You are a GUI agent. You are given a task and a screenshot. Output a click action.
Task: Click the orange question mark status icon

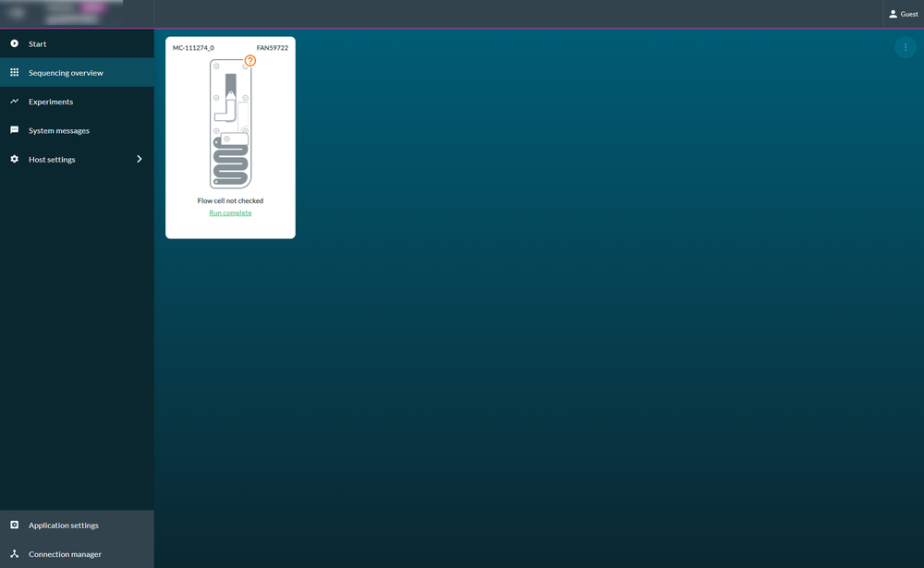250,61
